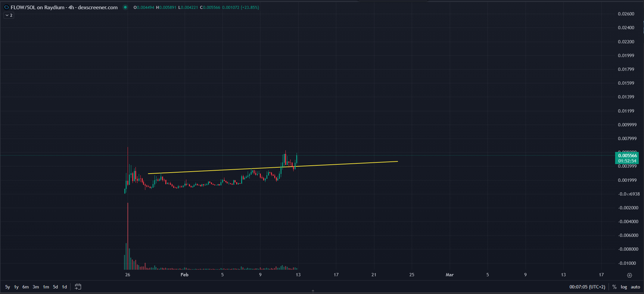Click the 26 date label on time axis
The image size is (644, 294).
click(x=128, y=274)
